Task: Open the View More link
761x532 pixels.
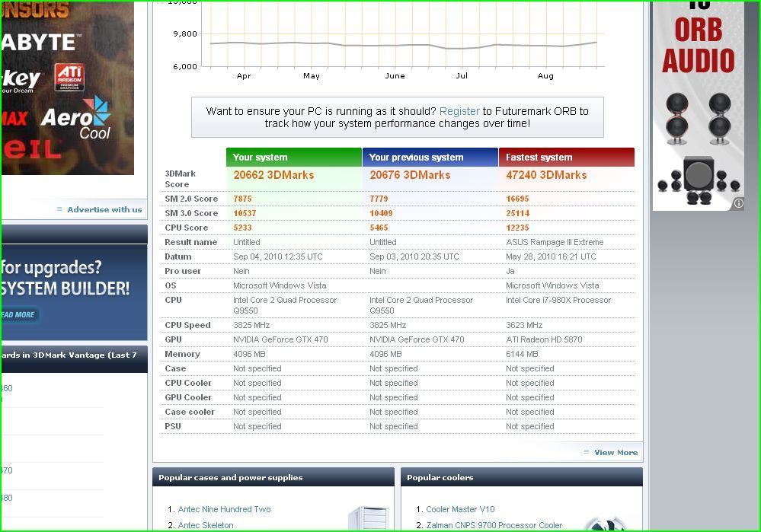Action: pyautogui.click(x=616, y=453)
